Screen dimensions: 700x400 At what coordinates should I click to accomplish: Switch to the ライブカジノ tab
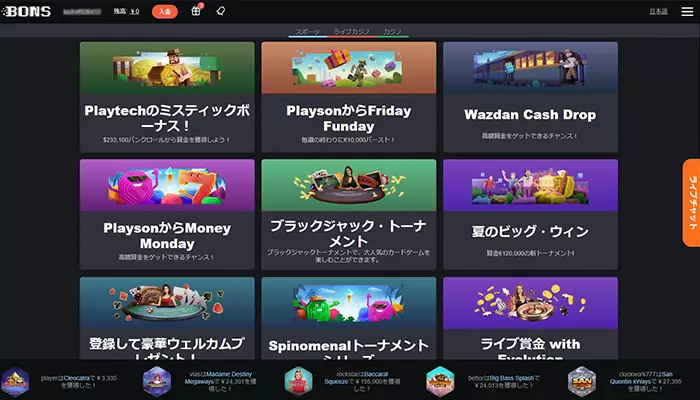[351, 32]
